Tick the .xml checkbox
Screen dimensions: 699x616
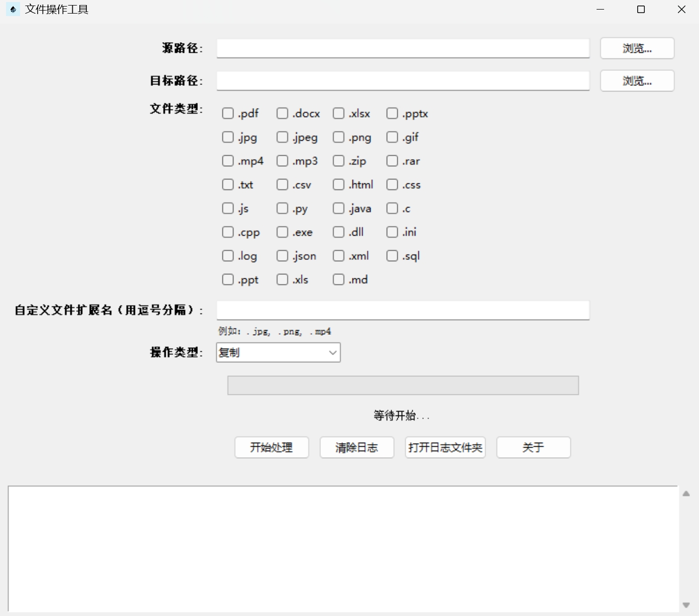338,256
